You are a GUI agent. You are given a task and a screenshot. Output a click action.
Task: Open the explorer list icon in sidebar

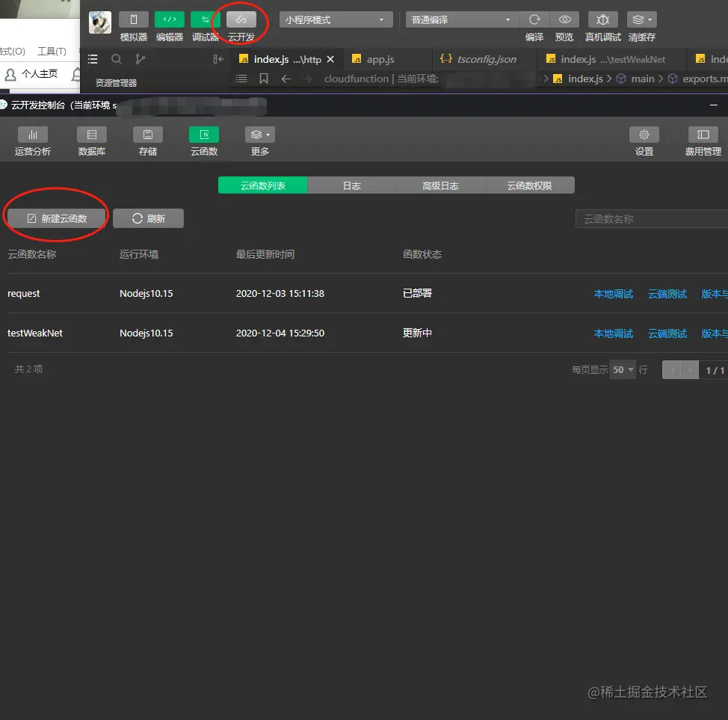pyautogui.click(x=93, y=59)
